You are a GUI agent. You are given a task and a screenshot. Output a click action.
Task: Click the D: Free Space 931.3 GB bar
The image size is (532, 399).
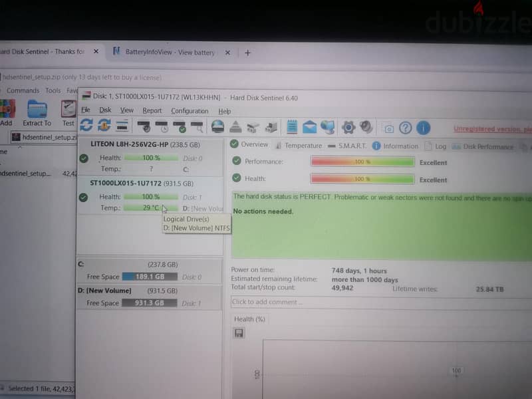(x=149, y=303)
